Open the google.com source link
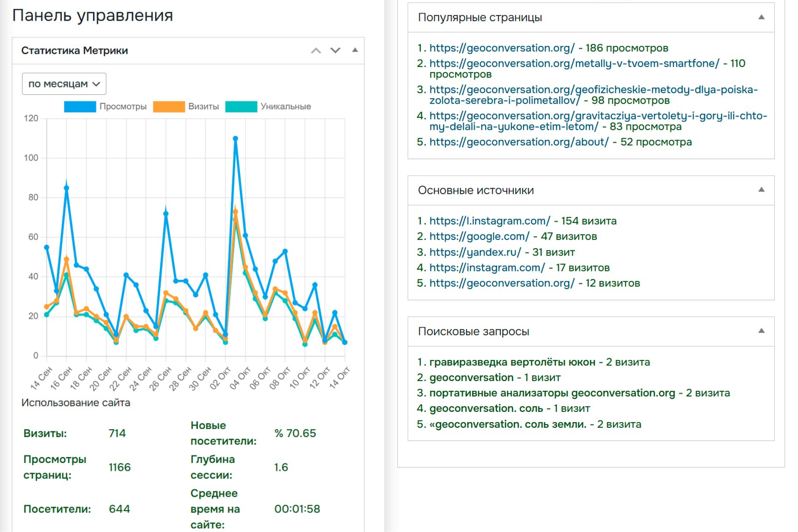Viewport: 798px width, 532px height. click(479, 236)
